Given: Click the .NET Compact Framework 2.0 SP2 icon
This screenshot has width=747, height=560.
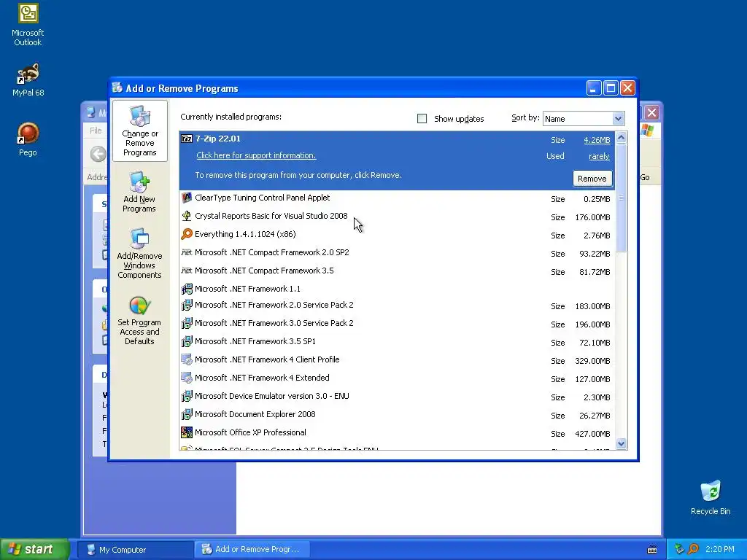Looking at the screenshot, I should (187, 252).
